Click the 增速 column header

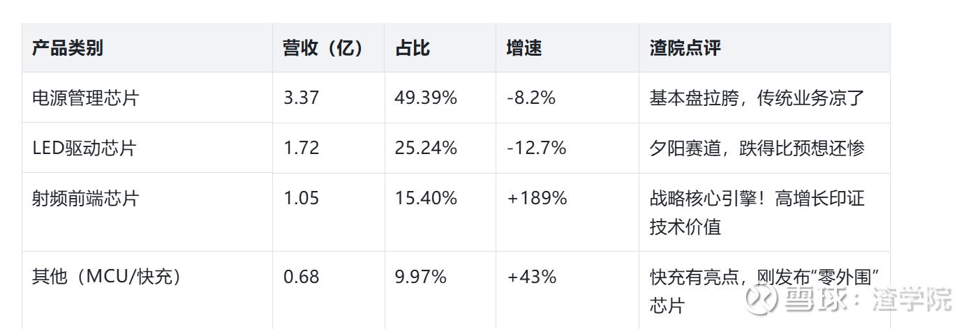pyautogui.click(x=524, y=48)
